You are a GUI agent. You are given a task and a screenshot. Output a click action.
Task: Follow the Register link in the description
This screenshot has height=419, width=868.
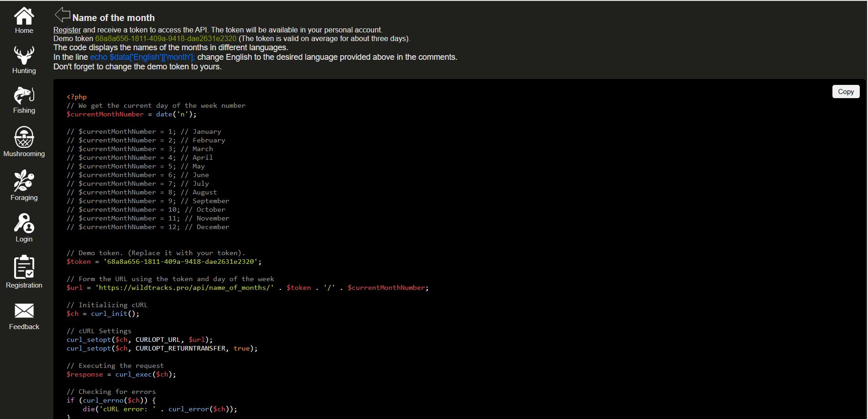[67, 30]
